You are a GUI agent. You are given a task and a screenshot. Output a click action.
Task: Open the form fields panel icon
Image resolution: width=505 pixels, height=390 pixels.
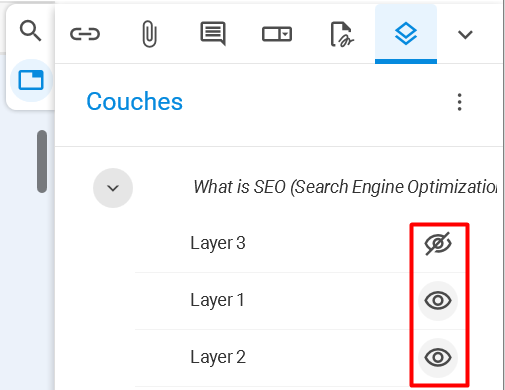point(277,34)
